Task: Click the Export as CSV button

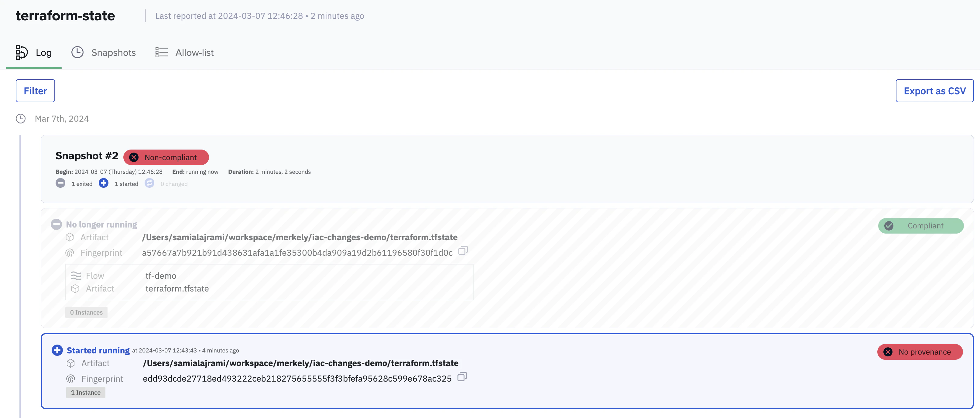Action: coord(935,90)
